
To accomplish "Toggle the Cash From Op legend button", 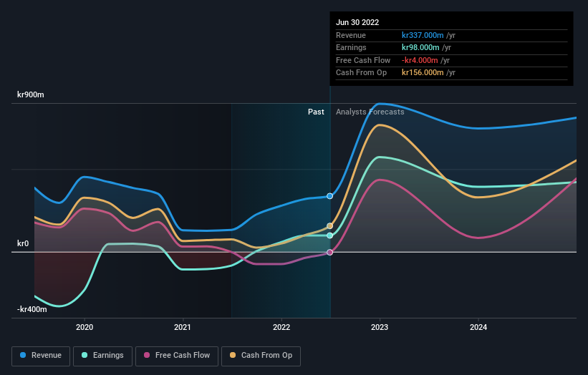I will point(261,356).
